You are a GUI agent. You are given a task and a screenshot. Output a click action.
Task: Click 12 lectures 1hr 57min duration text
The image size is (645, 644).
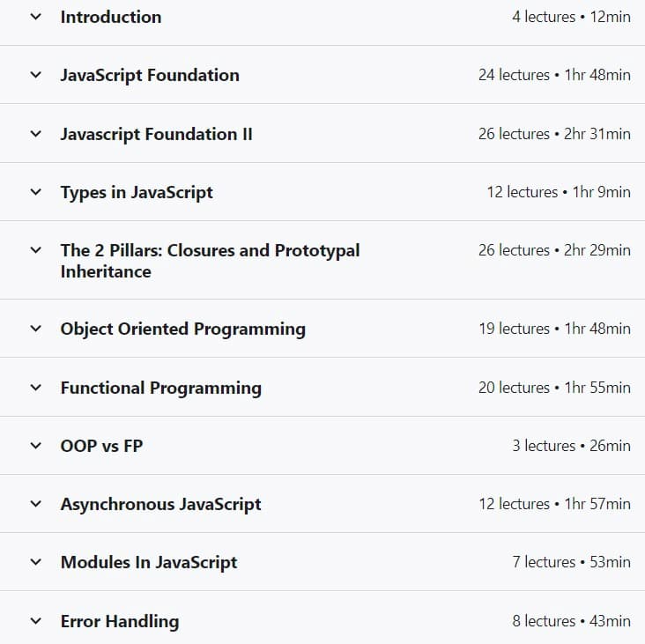(x=554, y=504)
